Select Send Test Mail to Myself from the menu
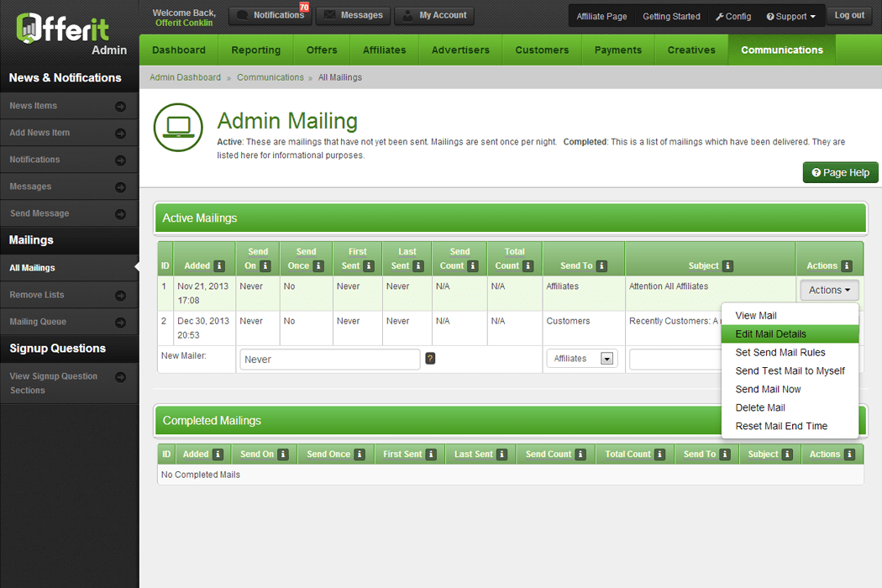 point(790,370)
